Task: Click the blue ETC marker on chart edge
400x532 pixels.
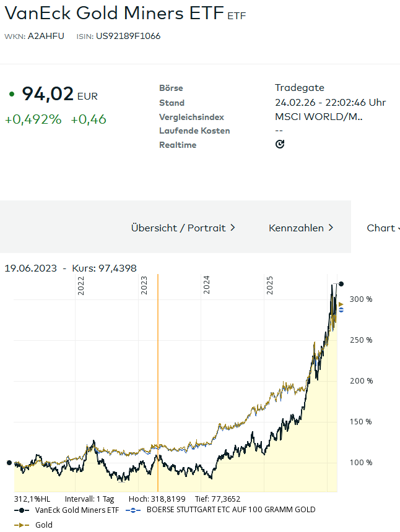Action: (341, 310)
